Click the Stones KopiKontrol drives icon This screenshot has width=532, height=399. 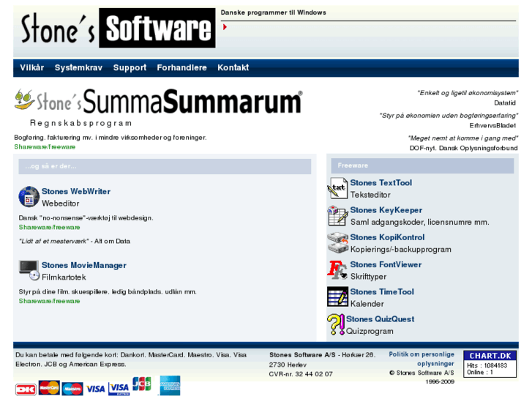337,243
